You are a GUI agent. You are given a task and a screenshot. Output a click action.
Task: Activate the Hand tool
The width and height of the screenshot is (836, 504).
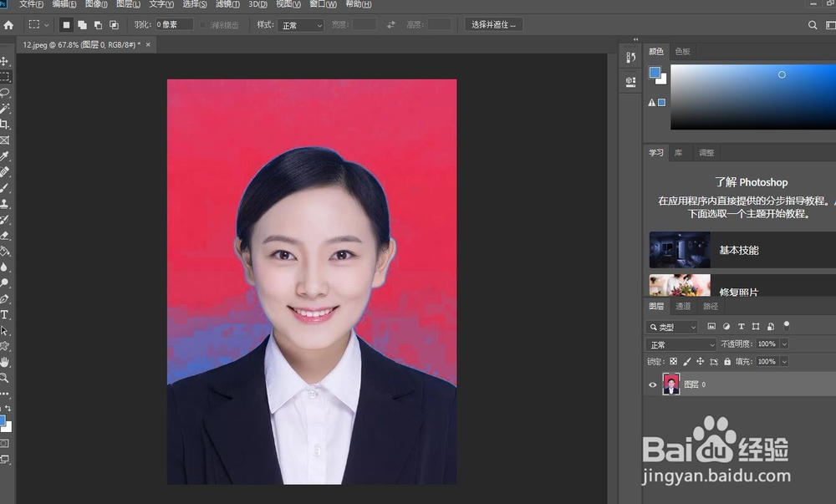(4, 362)
